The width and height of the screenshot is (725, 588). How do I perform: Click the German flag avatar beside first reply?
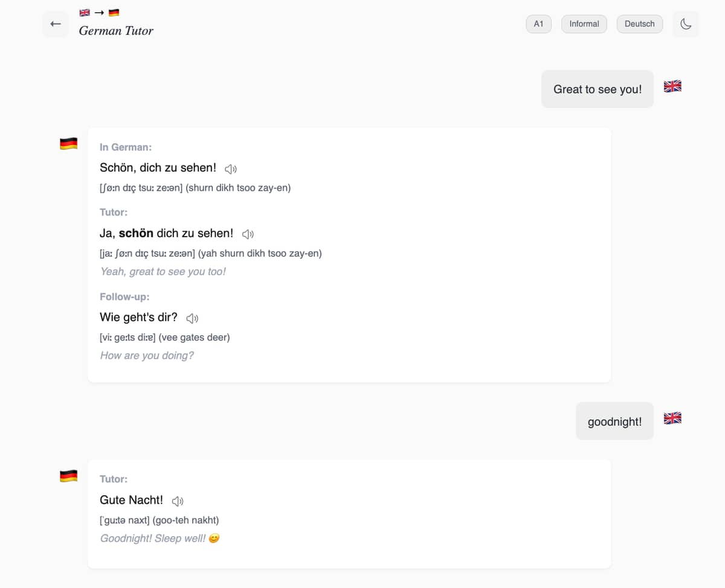[69, 144]
